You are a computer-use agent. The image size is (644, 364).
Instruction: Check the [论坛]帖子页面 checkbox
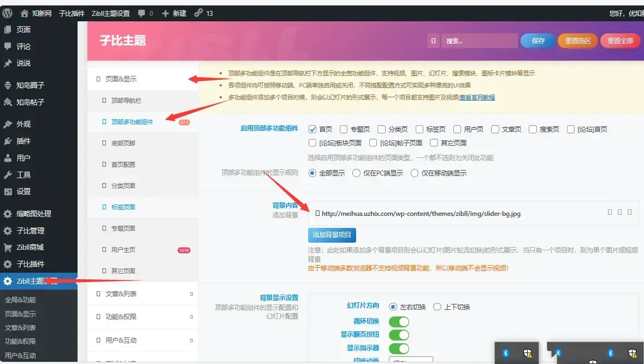[x=373, y=143]
